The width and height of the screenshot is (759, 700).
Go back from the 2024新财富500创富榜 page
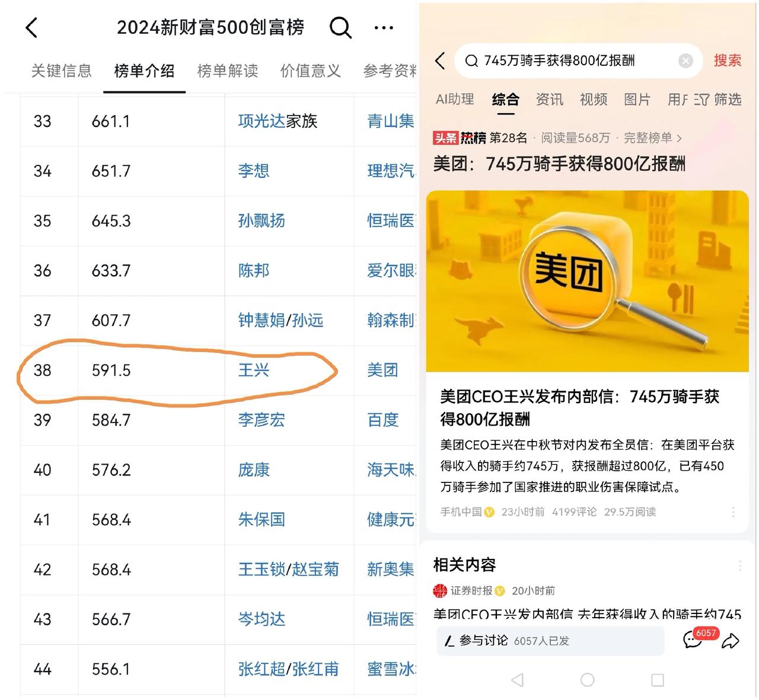[x=31, y=27]
